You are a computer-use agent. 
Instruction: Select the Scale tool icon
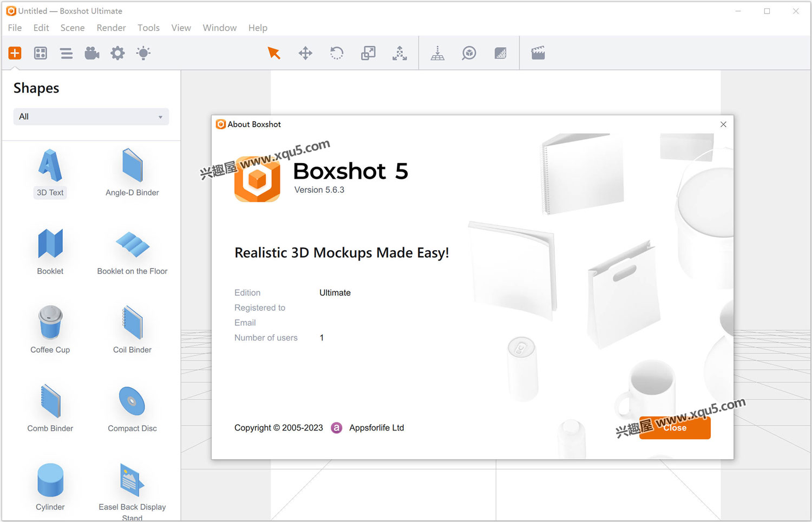click(x=368, y=53)
